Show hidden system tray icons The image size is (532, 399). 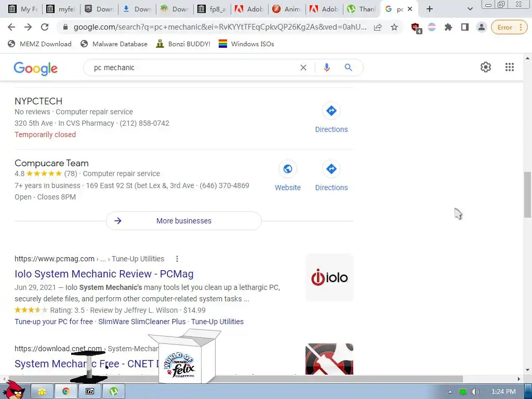click(x=450, y=392)
